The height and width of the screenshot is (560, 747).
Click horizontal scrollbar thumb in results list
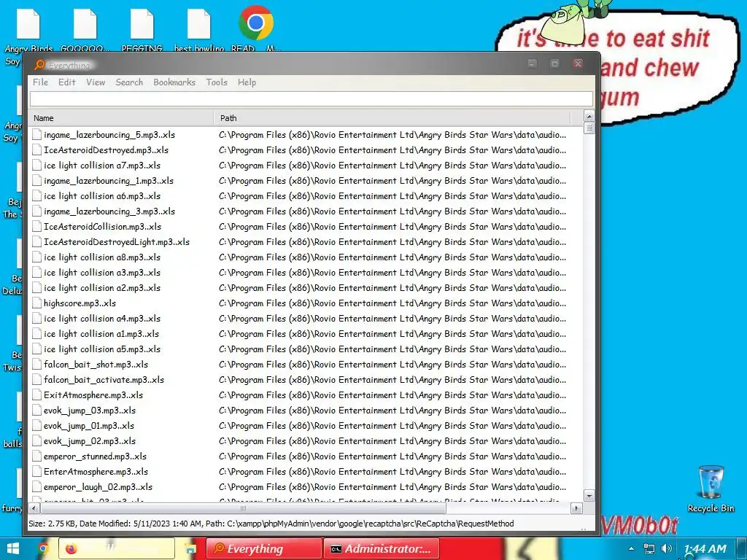pos(243,508)
